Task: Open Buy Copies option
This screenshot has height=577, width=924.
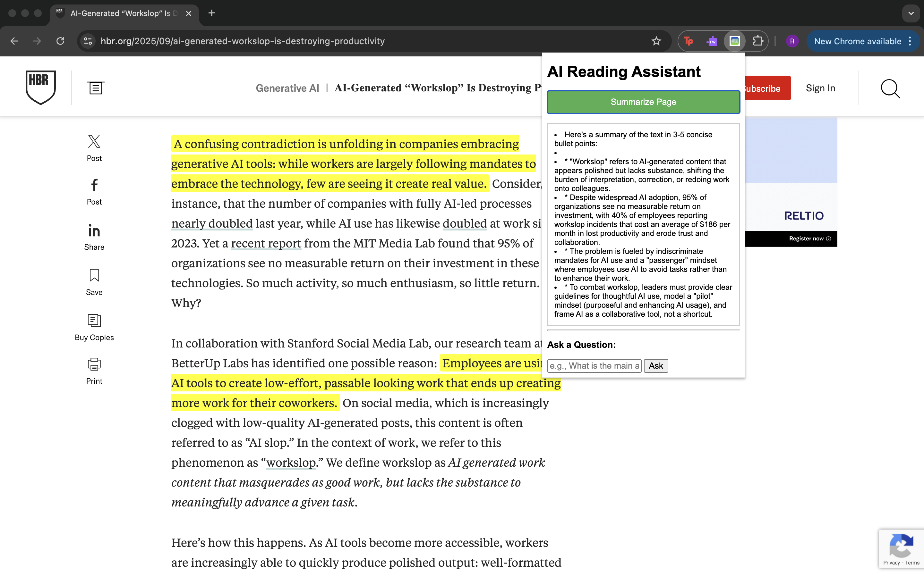Action: [94, 321]
